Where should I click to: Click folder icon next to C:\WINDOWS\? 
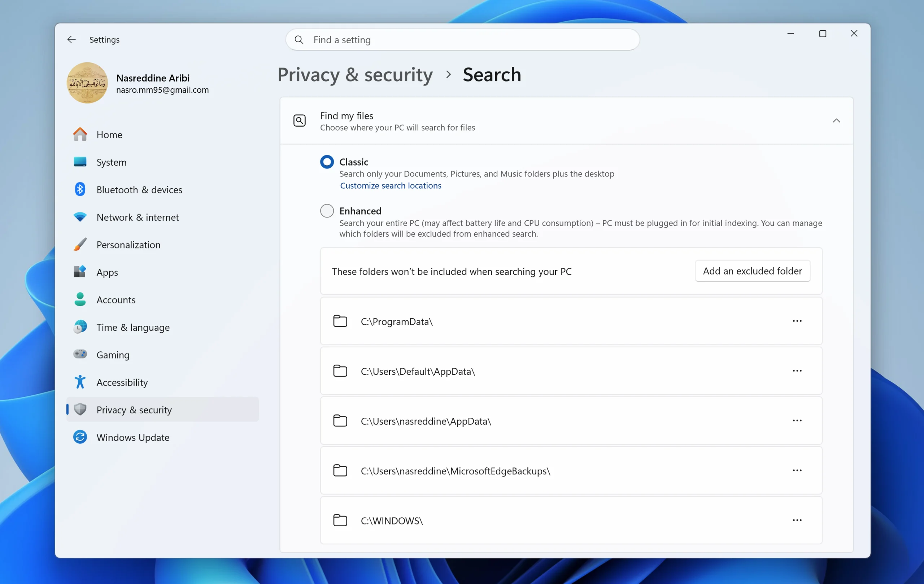[x=340, y=521]
